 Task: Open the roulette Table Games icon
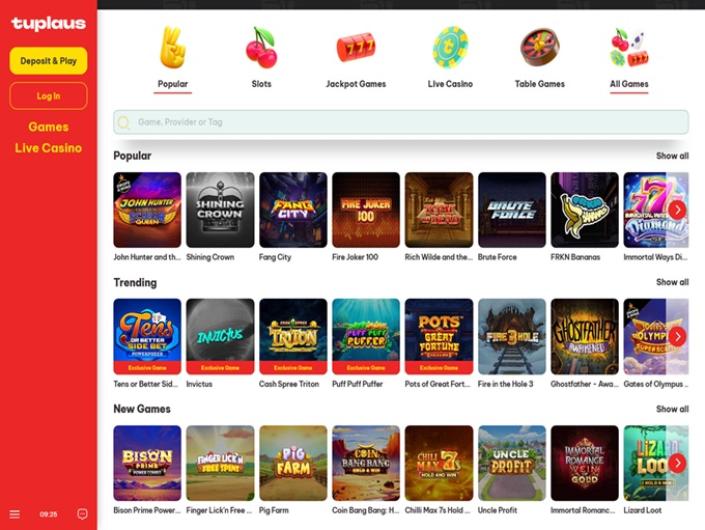click(540, 47)
